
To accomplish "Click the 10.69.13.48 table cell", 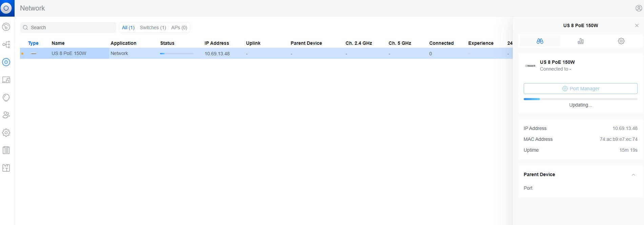I will pos(217,54).
